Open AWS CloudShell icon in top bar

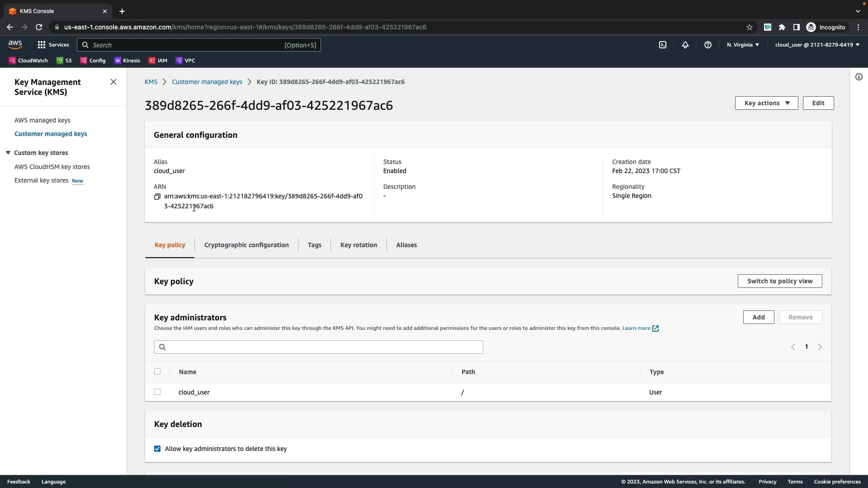(x=663, y=45)
